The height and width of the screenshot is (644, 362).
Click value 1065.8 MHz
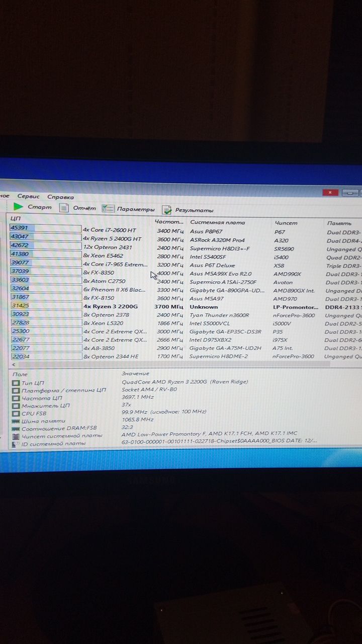tap(138, 419)
